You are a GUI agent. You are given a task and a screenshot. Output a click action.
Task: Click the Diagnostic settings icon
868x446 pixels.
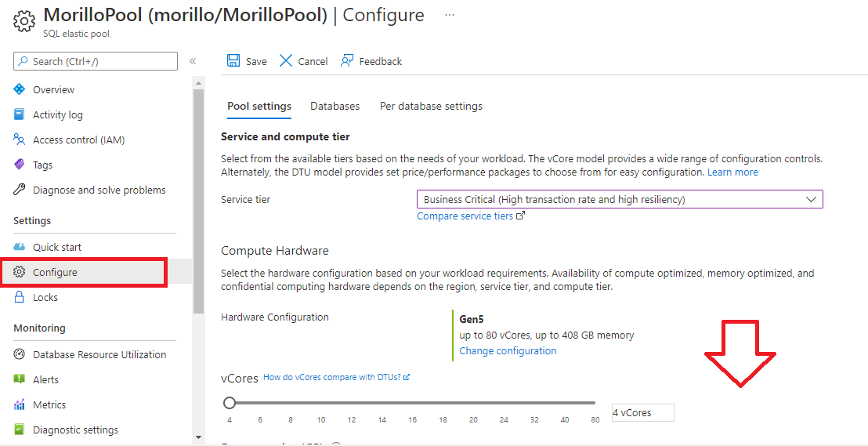pyautogui.click(x=20, y=430)
